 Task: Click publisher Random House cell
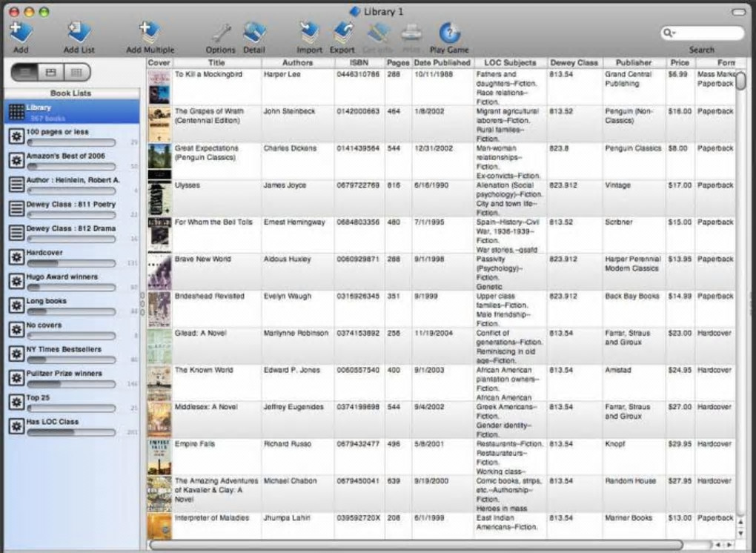[634, 494]
